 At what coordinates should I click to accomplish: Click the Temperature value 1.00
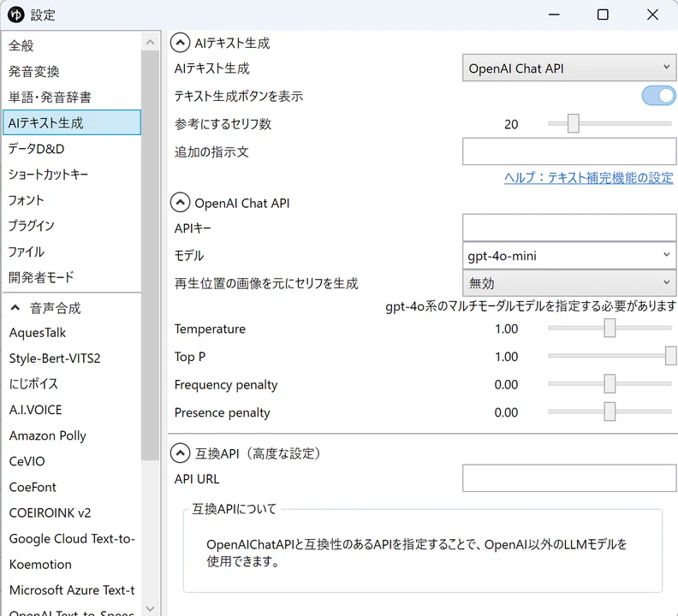coord(506,329)
